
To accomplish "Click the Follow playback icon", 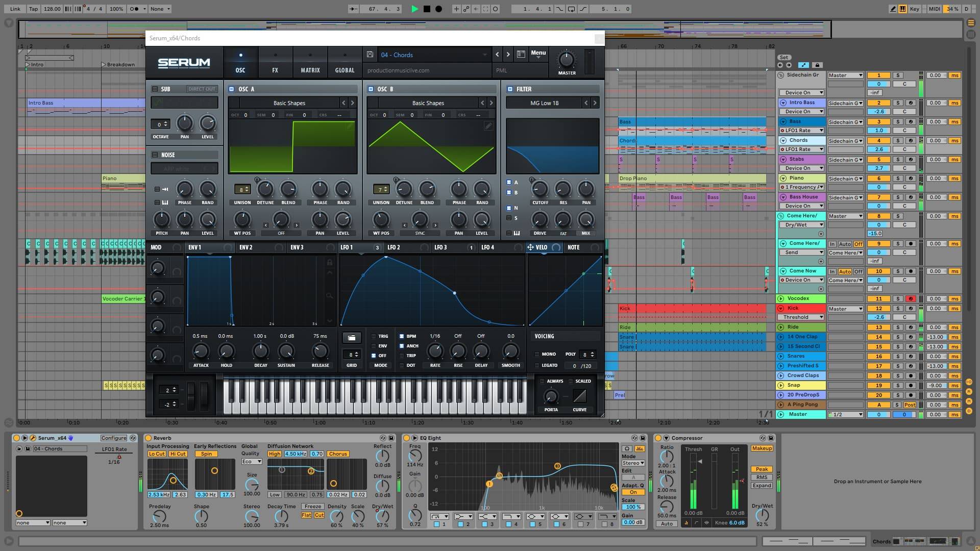I will (x=353, y=9).
